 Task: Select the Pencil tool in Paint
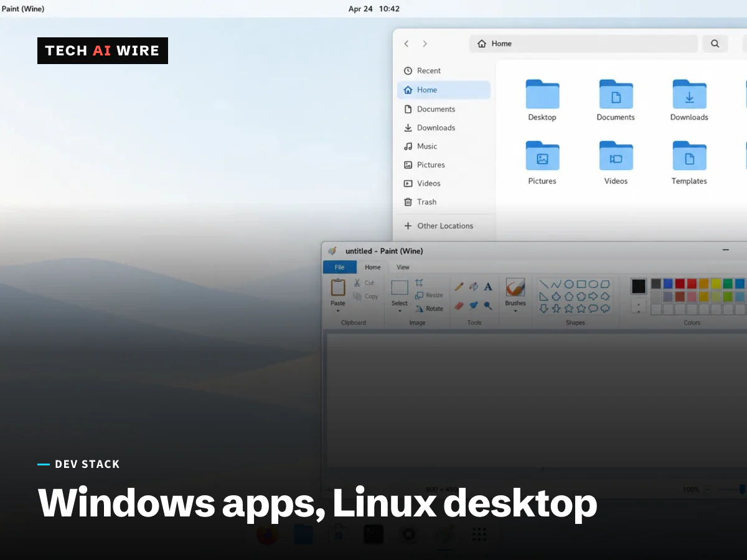tap(459, 286)
